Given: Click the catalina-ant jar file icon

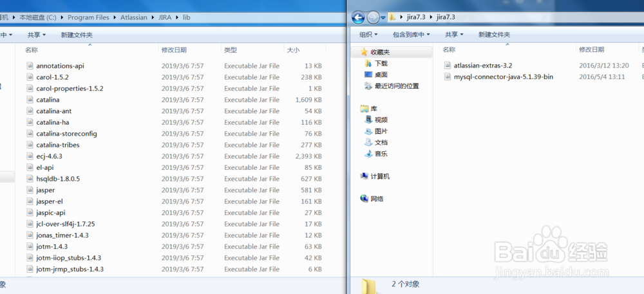Looking at the screenshot, I should click(x=30, y=111).
